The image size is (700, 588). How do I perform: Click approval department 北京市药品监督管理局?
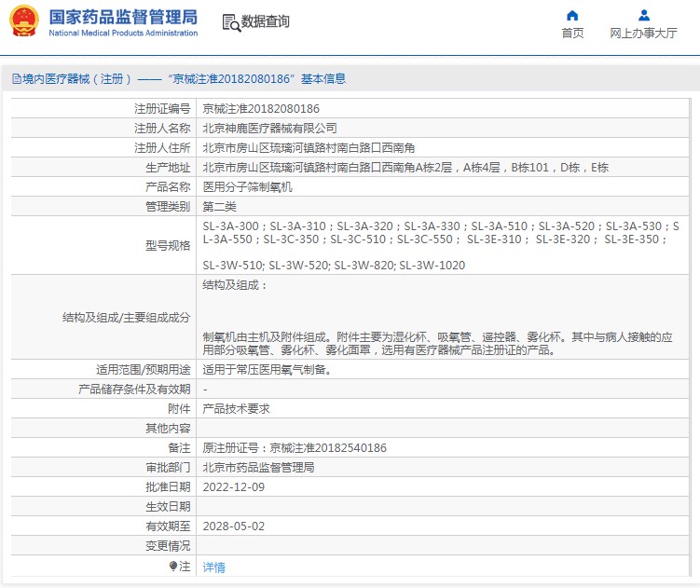258,468
